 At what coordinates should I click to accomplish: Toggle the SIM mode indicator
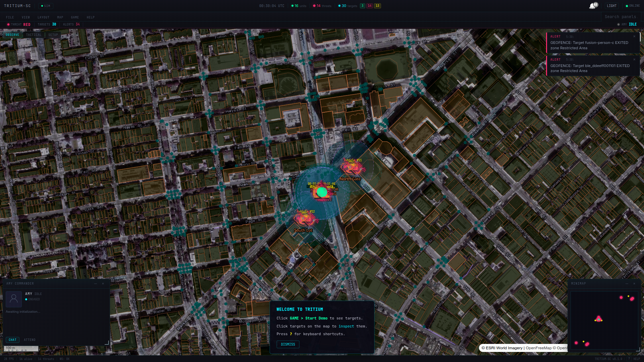coord(46,6)
